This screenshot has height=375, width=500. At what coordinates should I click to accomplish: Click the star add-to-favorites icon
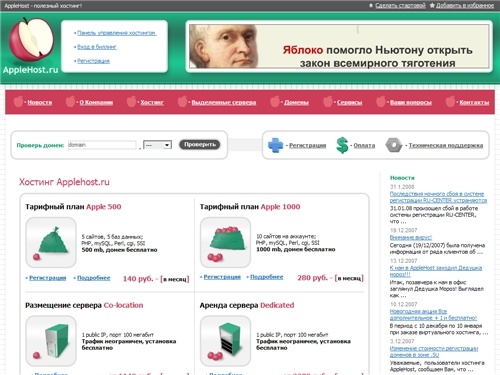coord(432,5)
